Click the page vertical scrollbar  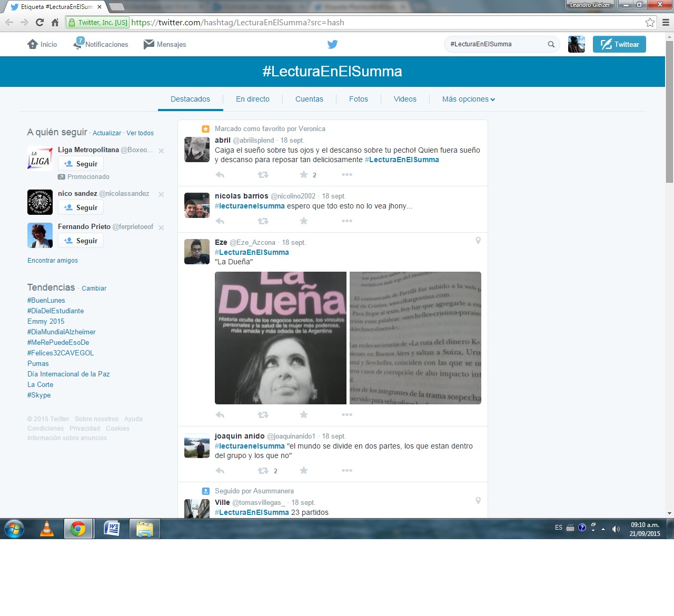tap(669, 112)
